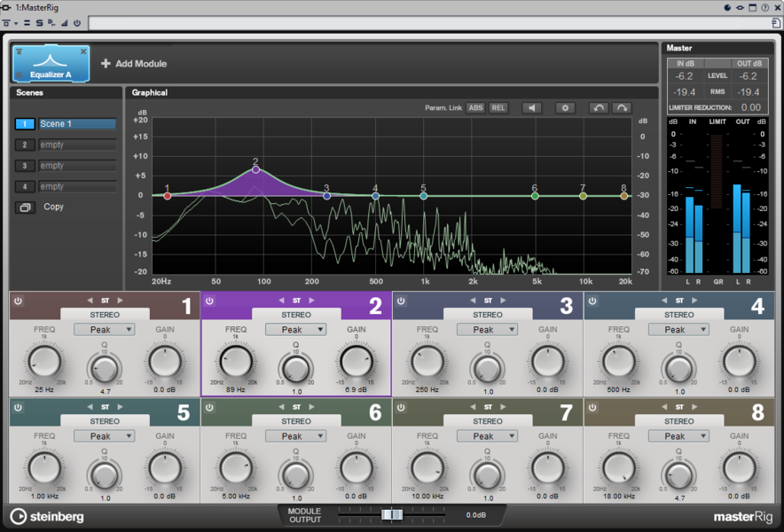Click band 4 STEREO tab

point(679,315)
